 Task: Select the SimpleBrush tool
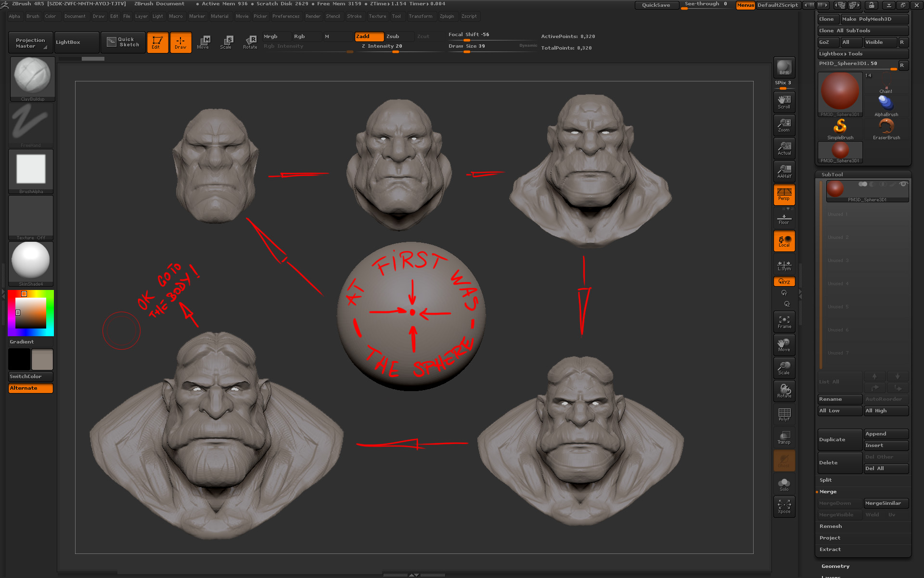click(x=840, y=129)
